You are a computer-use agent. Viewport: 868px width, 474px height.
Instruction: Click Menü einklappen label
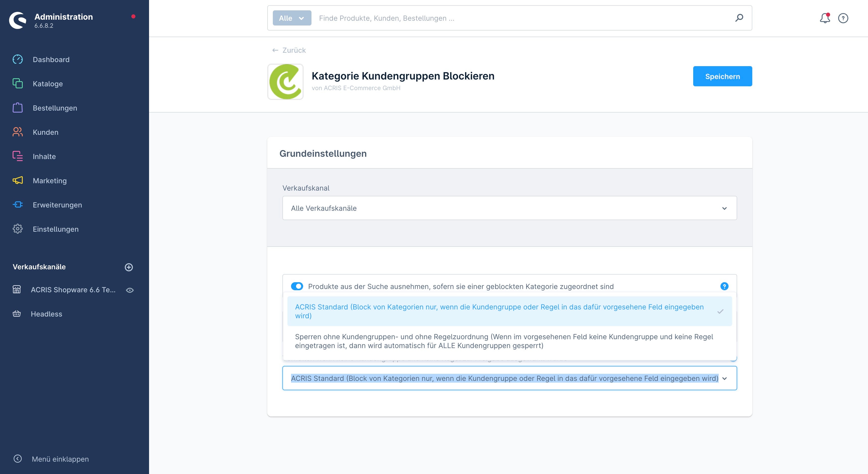click(x=60, y=459)
